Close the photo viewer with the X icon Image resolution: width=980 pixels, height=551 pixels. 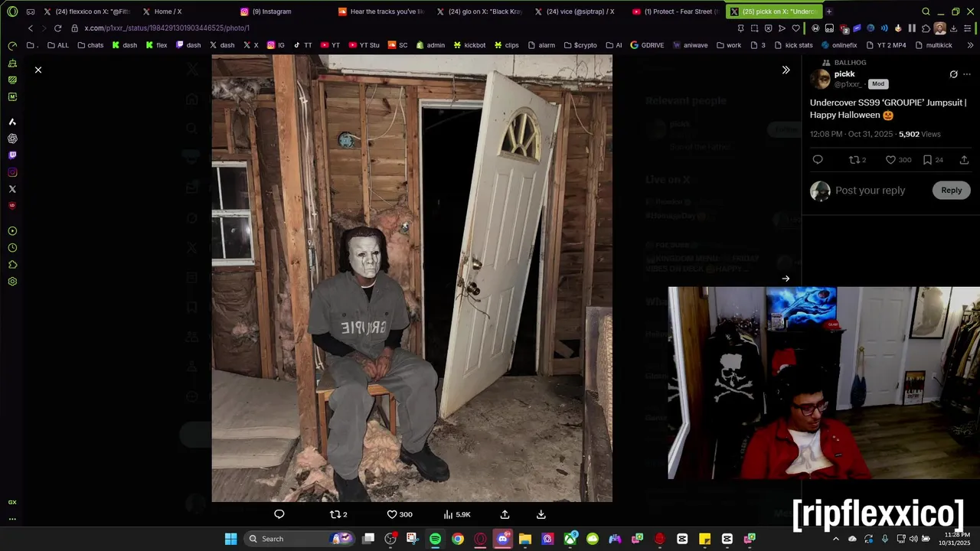coord(38,70)
